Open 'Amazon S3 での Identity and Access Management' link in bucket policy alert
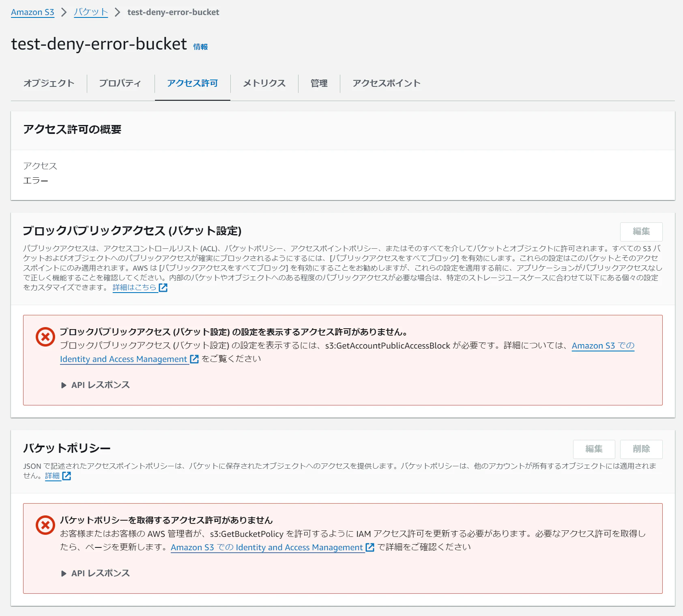Screen dimensions: 683x616 click(267, 547)
